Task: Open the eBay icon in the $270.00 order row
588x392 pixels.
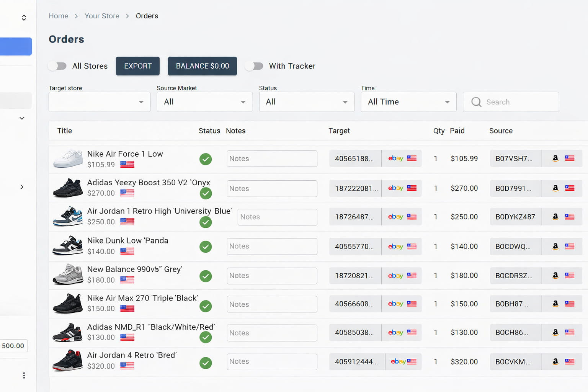Action: coord(395,188)
